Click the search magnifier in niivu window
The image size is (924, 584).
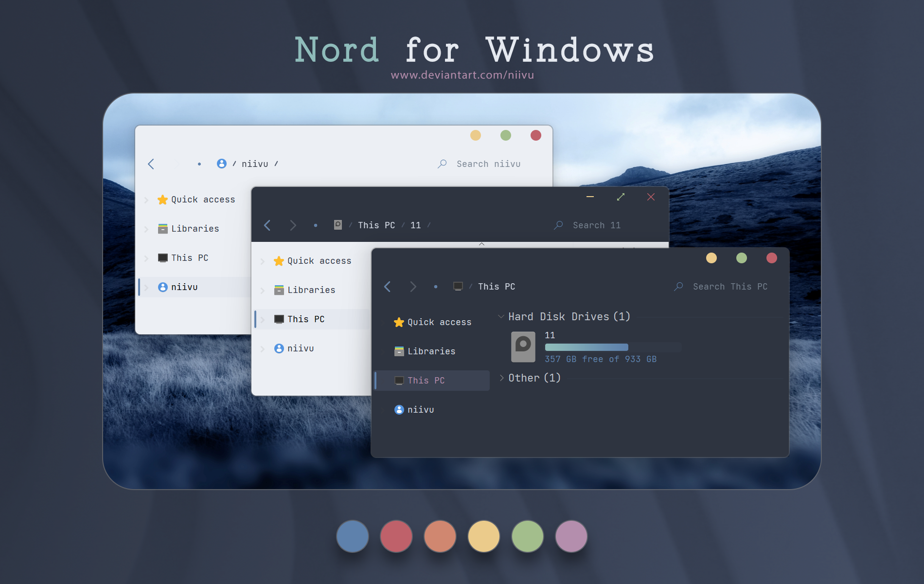pos(442,164)
